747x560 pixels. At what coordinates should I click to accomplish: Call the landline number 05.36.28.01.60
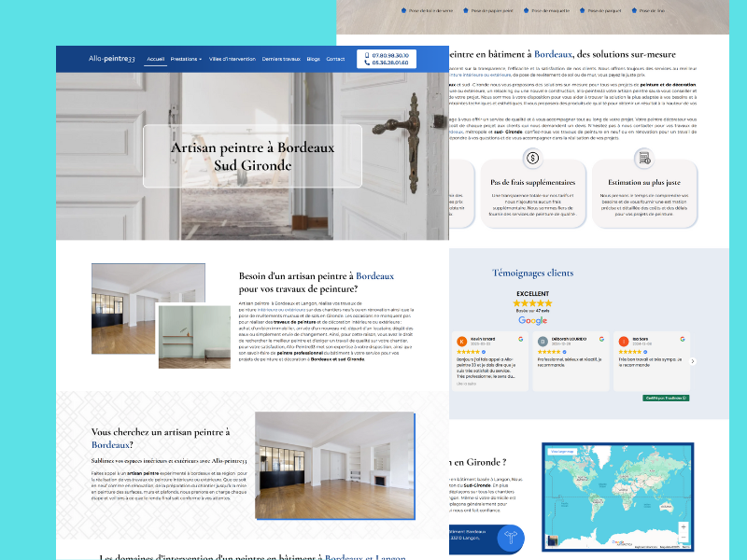tap(390, 63)
